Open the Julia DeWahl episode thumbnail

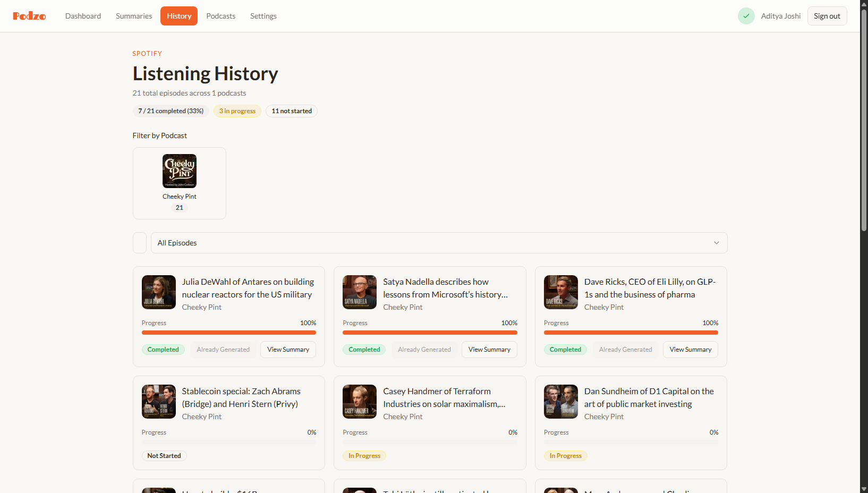tap(158, 292)
